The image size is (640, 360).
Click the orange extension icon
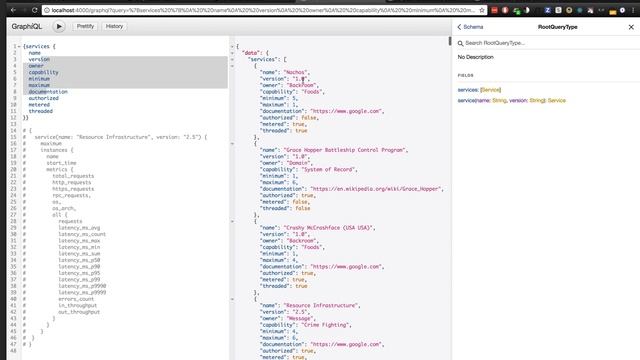coord(613,11)
